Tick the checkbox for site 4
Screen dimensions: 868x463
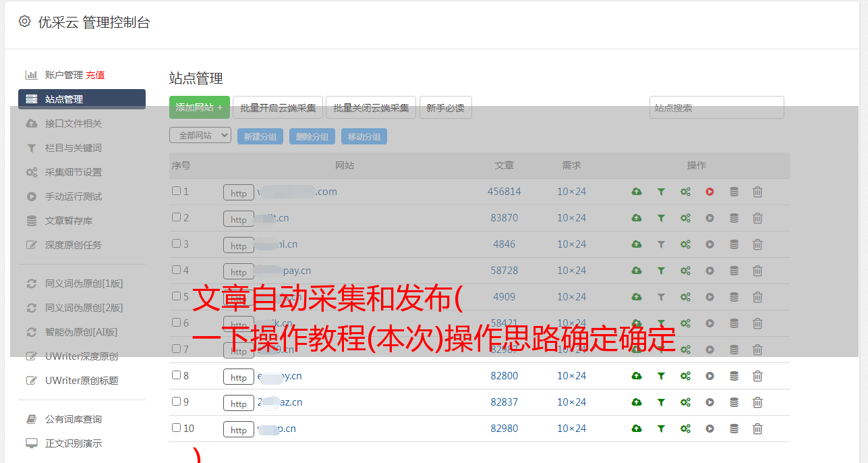click(176, 270)
